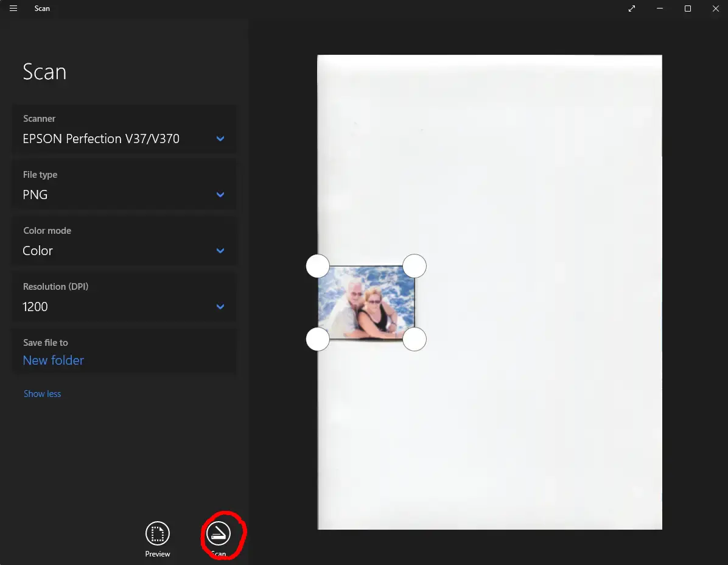This screenshot has width=728, height=565.
Task: Minimize the Scan window
Action: tap(660, 9)
